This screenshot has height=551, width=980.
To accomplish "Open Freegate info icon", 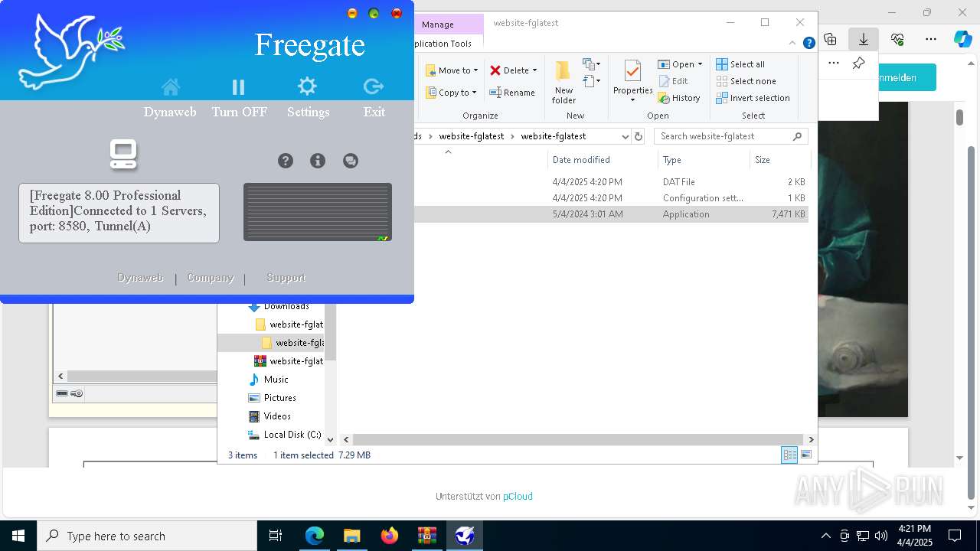I will [318, 161].
